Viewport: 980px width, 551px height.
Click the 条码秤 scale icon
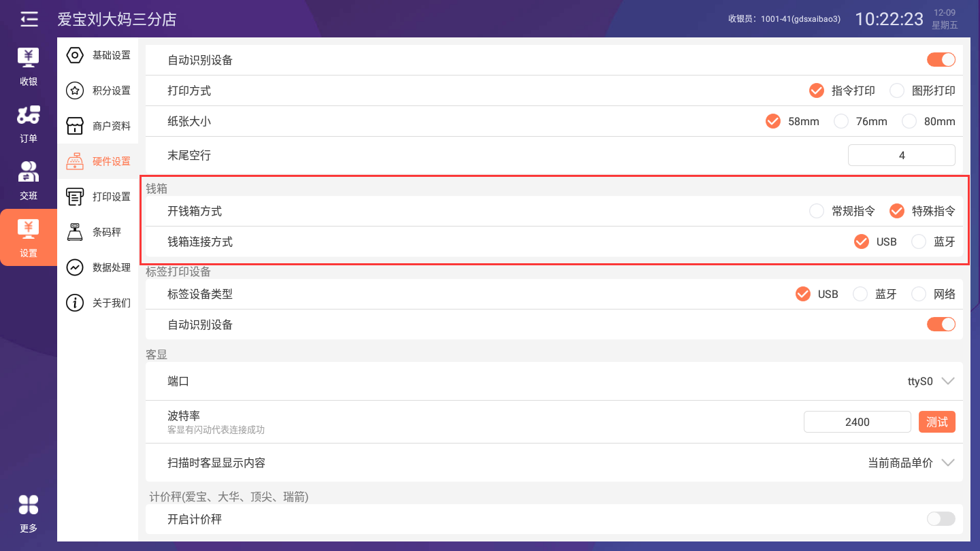(x=75, y=232)
